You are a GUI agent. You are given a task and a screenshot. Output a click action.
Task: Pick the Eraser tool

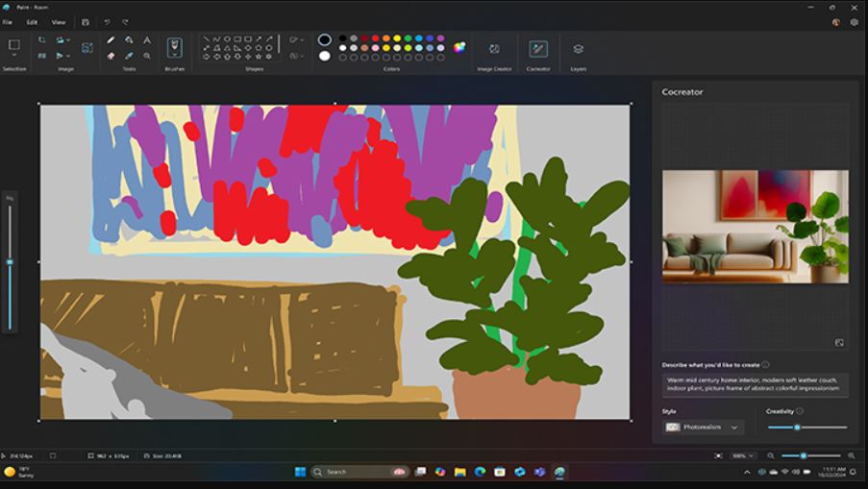pyautogui.click(x=111, y=56)
